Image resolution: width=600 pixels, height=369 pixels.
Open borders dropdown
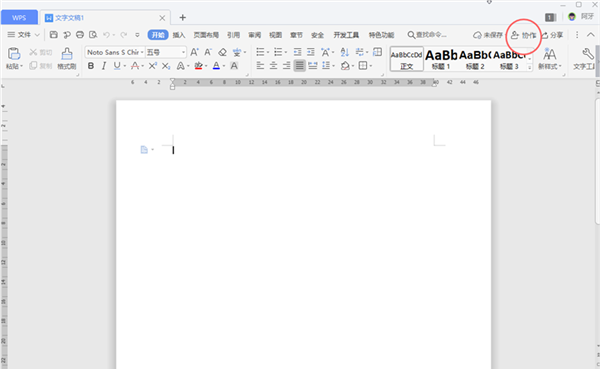371,66
